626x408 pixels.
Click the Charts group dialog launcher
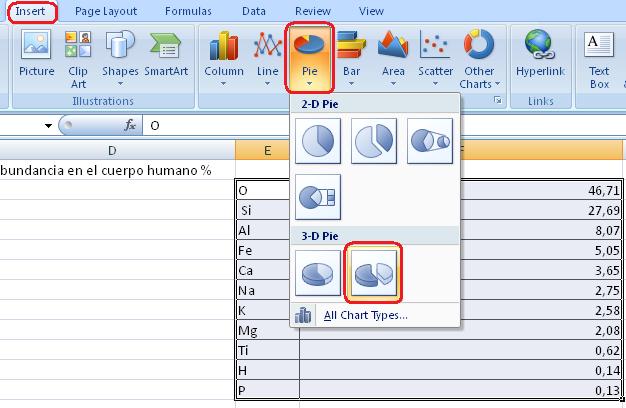tap(497, 100)
